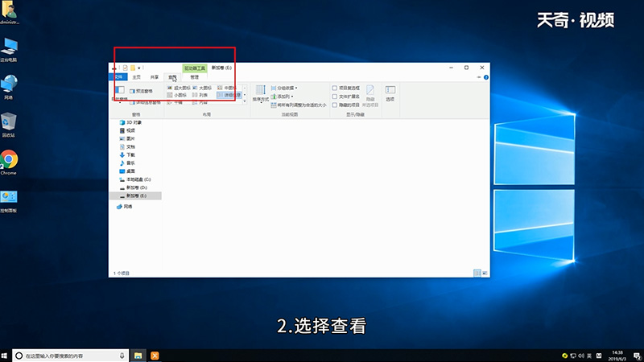The width and height of the screenshot is (644, 362).
Task: Select the 控制面板 desktop icon
Action: click(x=9, y=202)
